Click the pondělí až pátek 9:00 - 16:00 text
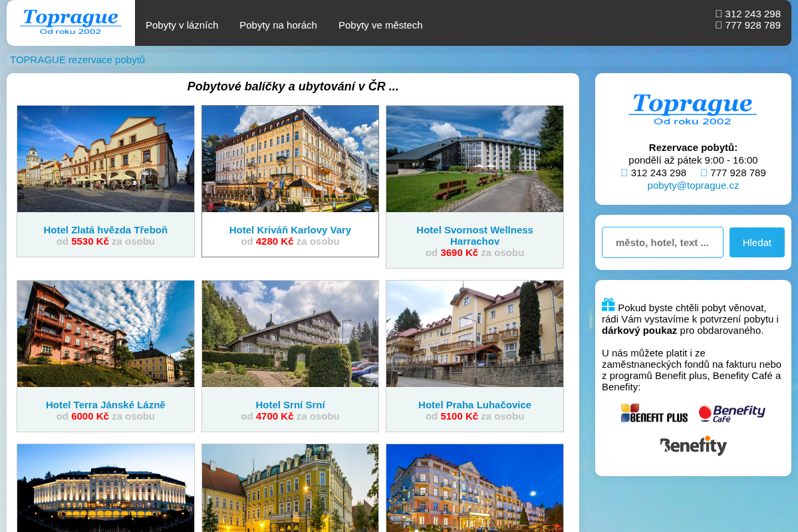 [x=693, y=160]
